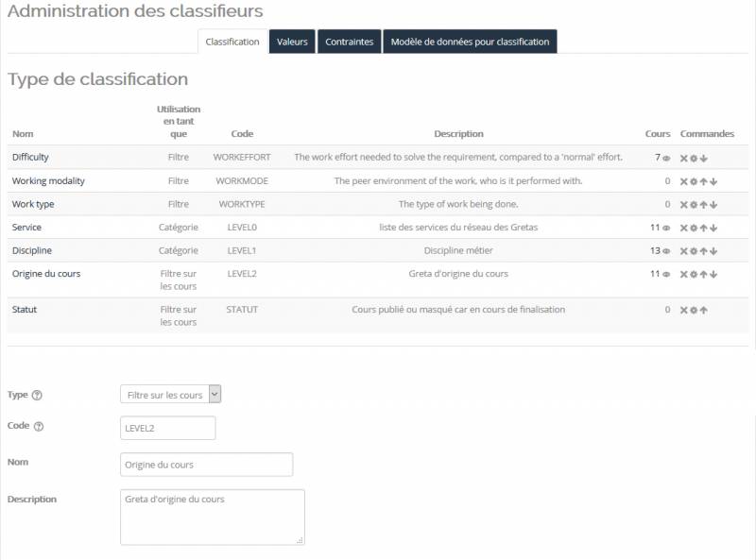The width and height of the screenshot is (756, 560).
Task: Click into the Code input field
Action: [x=168, y=429]
